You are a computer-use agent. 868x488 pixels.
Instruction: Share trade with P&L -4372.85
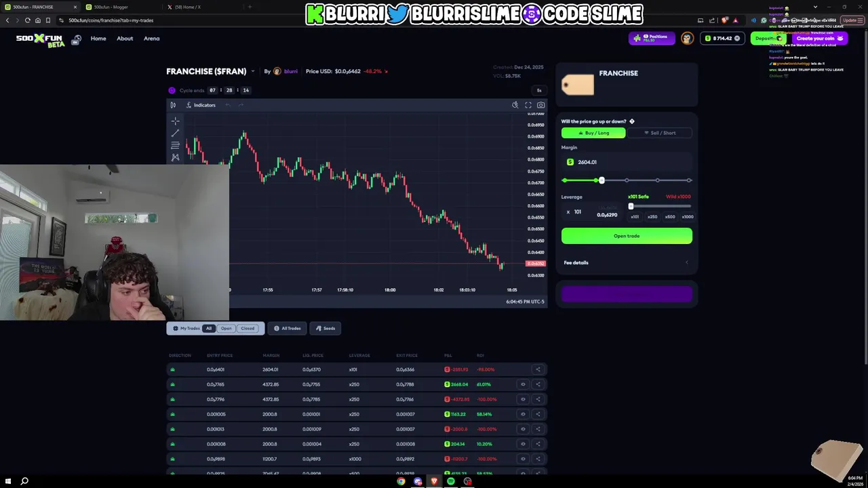[x=538, y=399]
